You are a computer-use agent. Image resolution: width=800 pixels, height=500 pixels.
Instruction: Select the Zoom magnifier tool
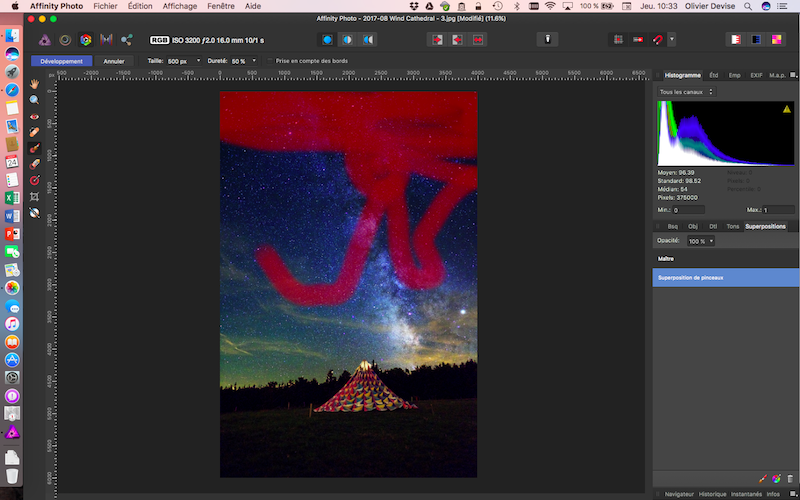coord(34,100)
